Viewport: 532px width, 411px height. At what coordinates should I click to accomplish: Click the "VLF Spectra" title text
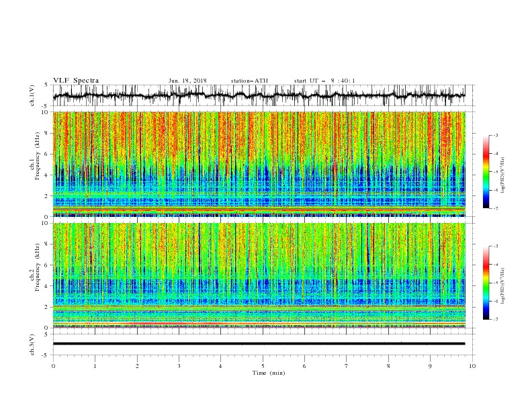(76, 81)
